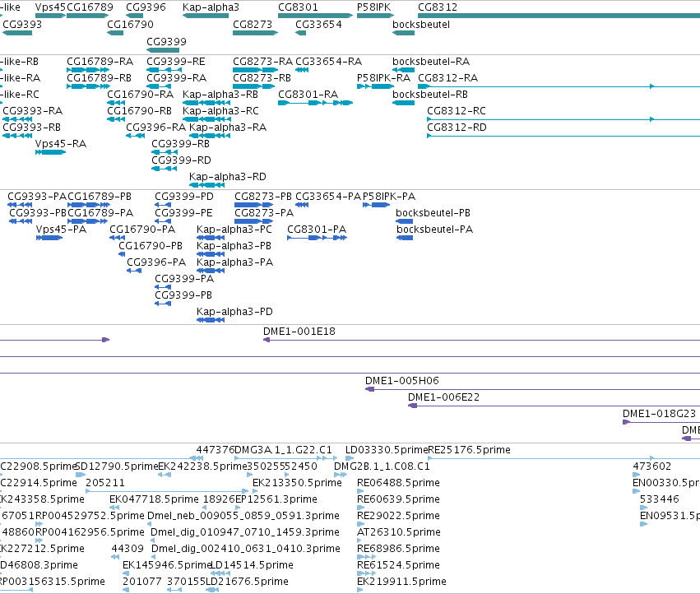
Task: Select transcript Kap-alpha3-RA
Action: 210,136
